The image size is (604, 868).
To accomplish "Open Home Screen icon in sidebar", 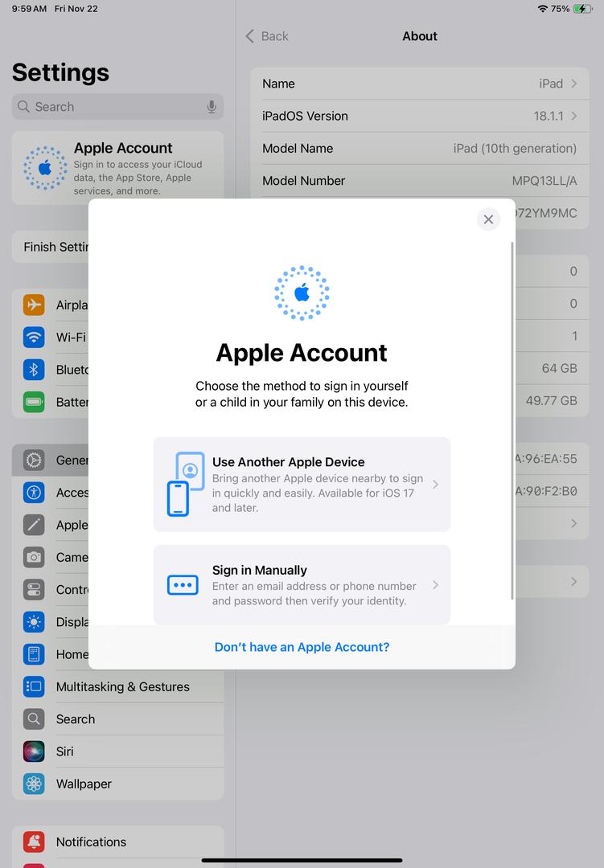I will click(x=34, y=654).
